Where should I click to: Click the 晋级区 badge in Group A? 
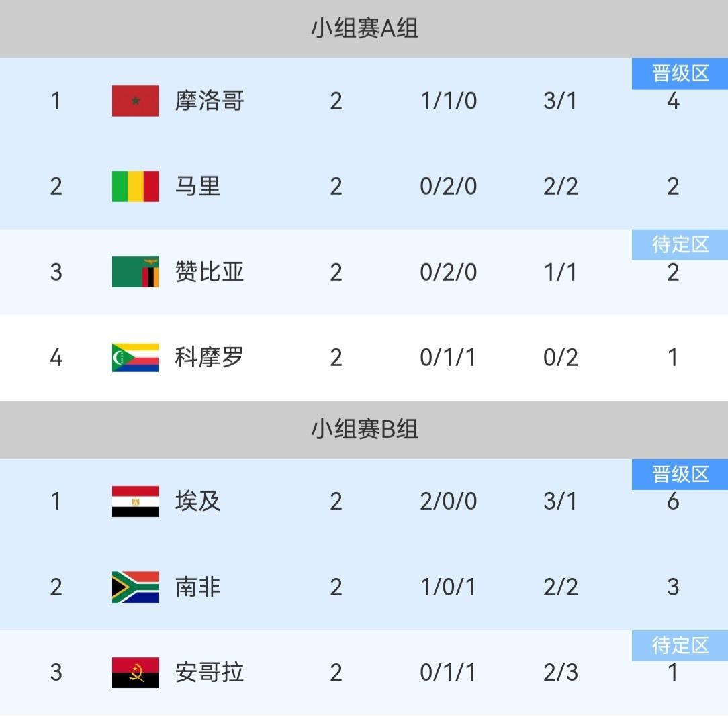pyautogui.click(x=680, y=74)
